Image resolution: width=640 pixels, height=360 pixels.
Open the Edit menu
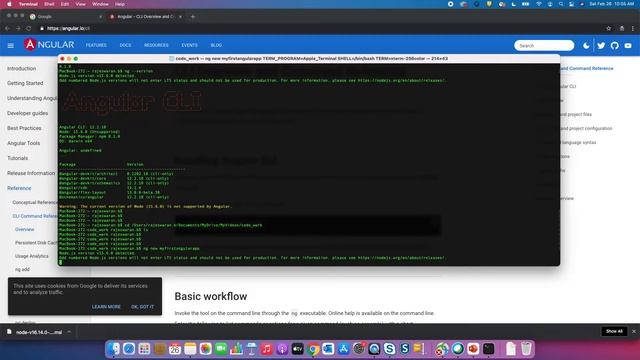(65, 4)
